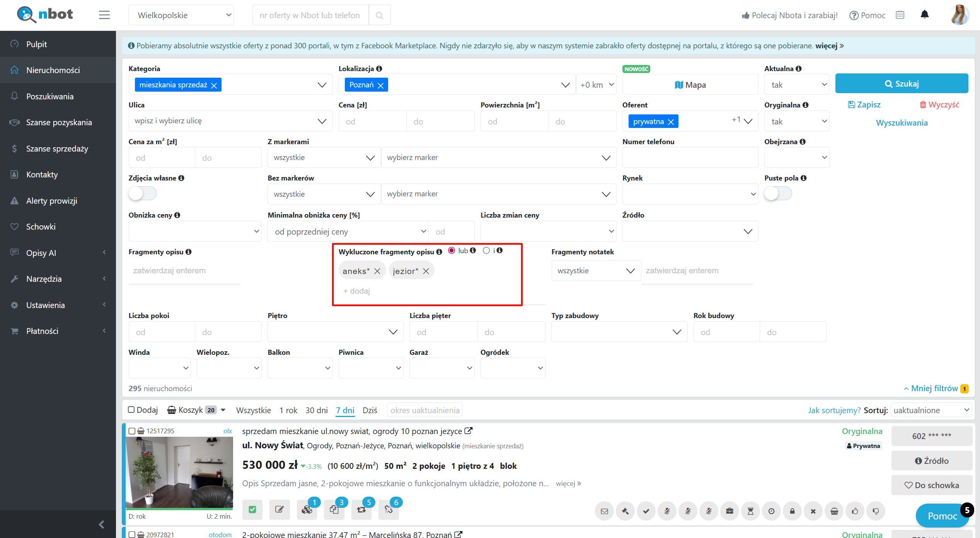Click the padlock marker icon
The height and width of the screenshot is (538, 980).
pos(792,511)
